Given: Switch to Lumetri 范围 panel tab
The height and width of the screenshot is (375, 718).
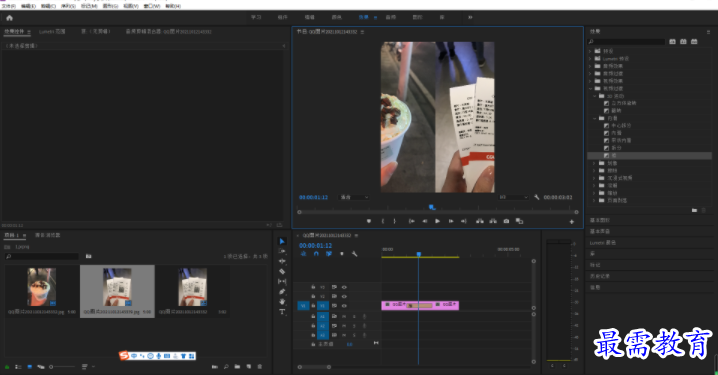Looking at the screenshot, I should tap(52, 32).
